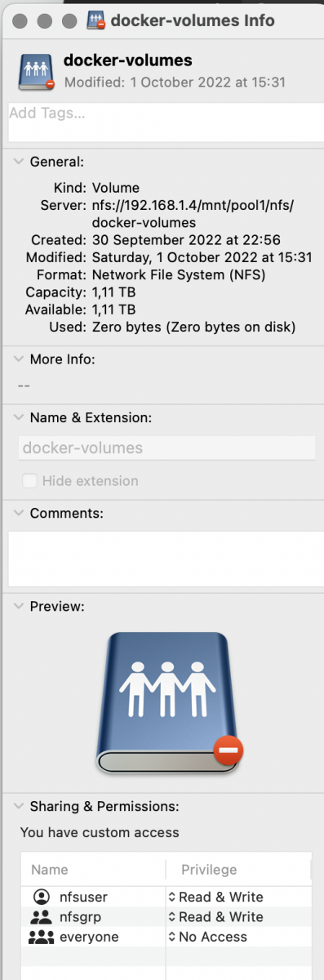Click the Add Tags field
Image resolution: width=324 pixels, height=980 pixels.
[x=162, y=122]
